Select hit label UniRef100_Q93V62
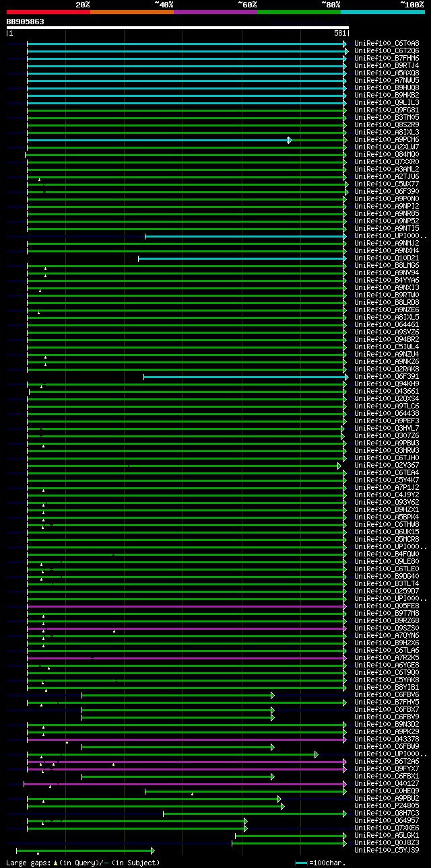The image size is (431, 868). click(387, 502)
